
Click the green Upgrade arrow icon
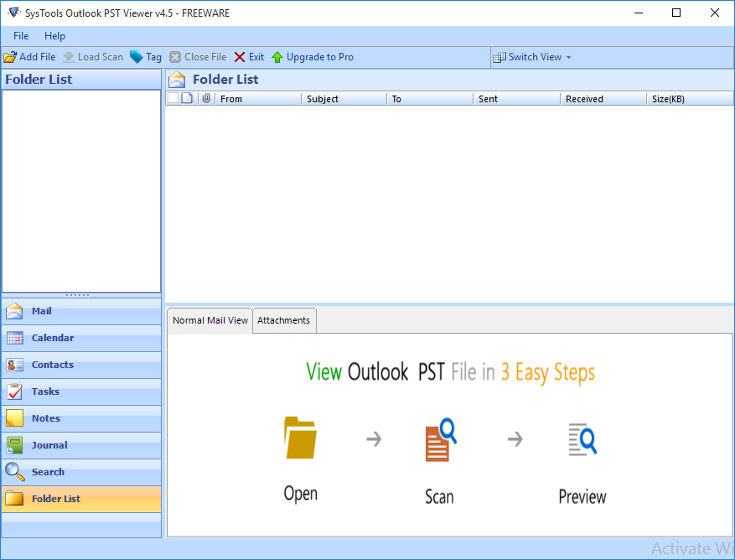(277, 57)
